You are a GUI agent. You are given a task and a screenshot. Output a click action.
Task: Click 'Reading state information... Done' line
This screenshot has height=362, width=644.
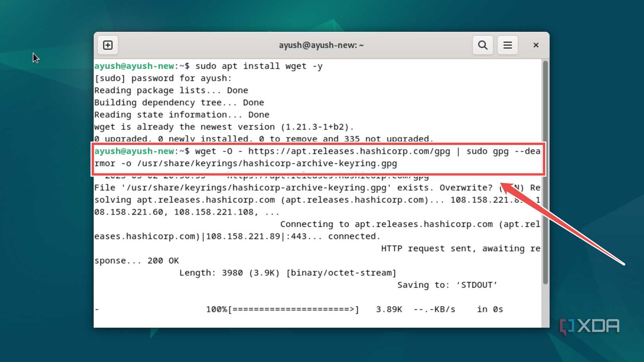181,114
